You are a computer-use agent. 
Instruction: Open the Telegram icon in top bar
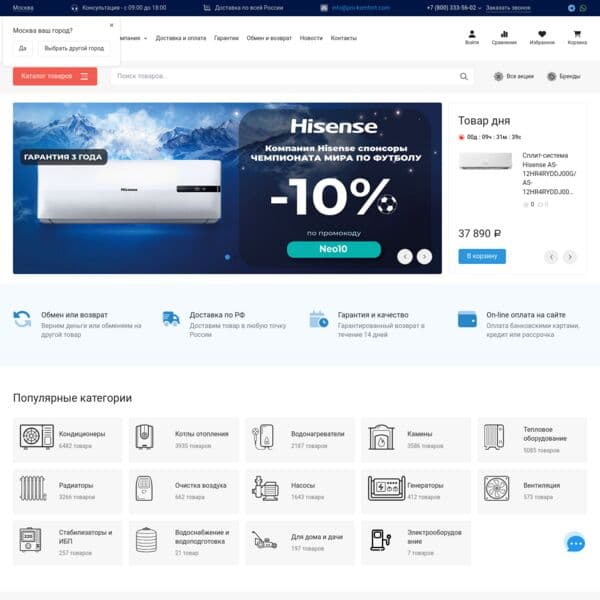click(x=571, y=8)
